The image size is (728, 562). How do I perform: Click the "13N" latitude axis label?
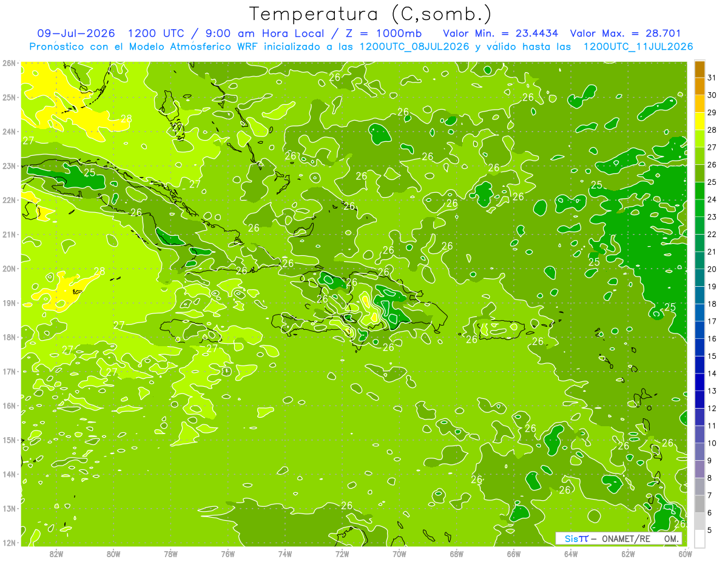pos(9,509)
